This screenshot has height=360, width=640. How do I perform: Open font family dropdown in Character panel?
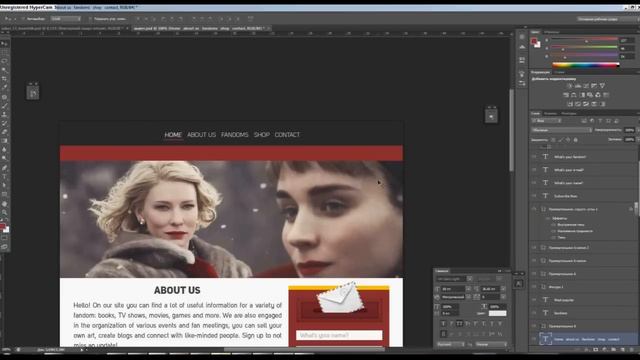pyautogui.click(x=470, y=279)
